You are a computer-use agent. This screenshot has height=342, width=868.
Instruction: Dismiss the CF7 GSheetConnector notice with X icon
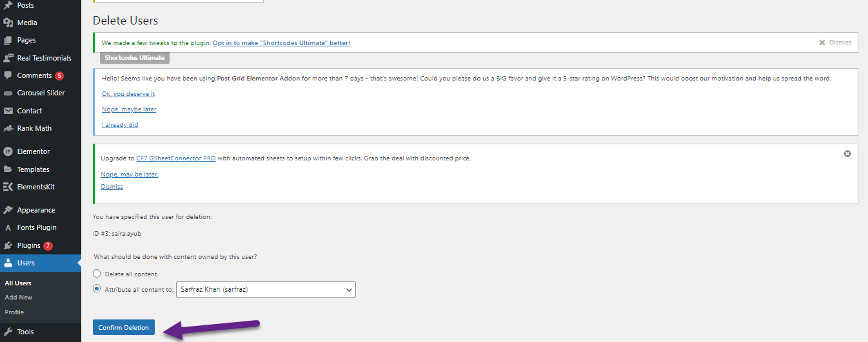[x=847, y=154]
